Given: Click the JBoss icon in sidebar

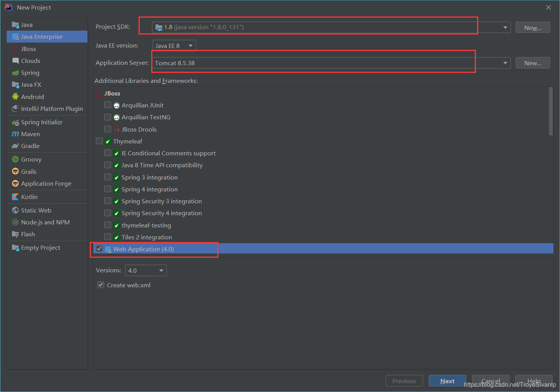Looking at the screenshot, I should point(15,49).
